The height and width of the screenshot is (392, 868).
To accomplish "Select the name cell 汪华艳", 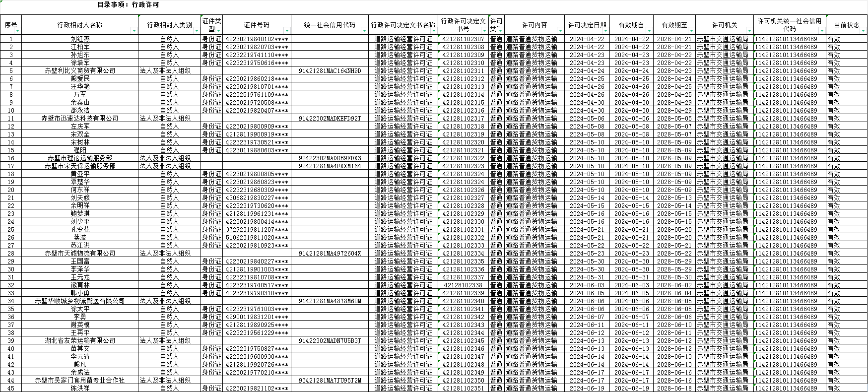I will tap(80, 86).
